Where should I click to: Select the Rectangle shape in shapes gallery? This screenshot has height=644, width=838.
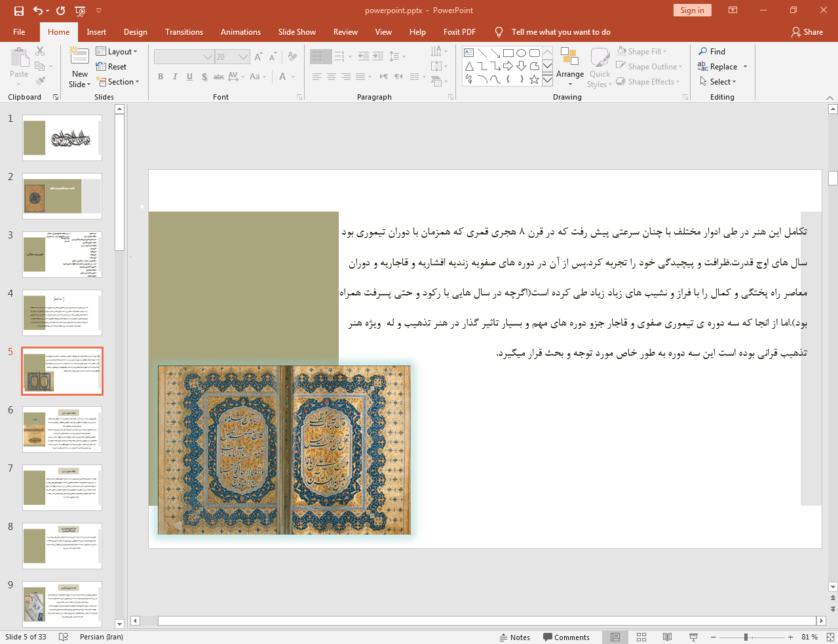(508, 53)
